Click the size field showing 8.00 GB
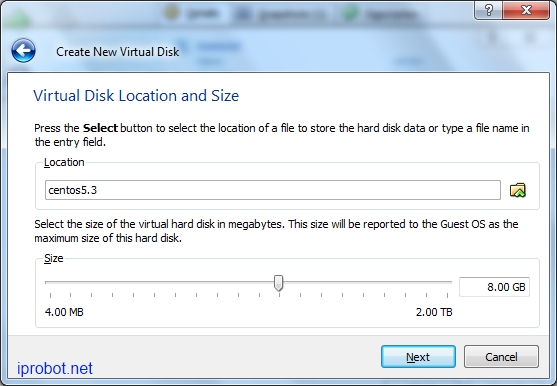 click(x=494, y=287)
